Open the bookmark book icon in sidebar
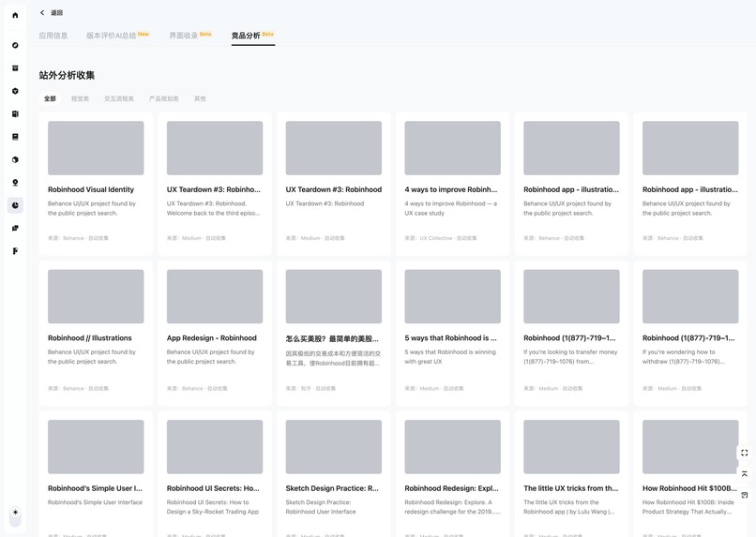This screenshot has height=537, width=756. point(15,137)
